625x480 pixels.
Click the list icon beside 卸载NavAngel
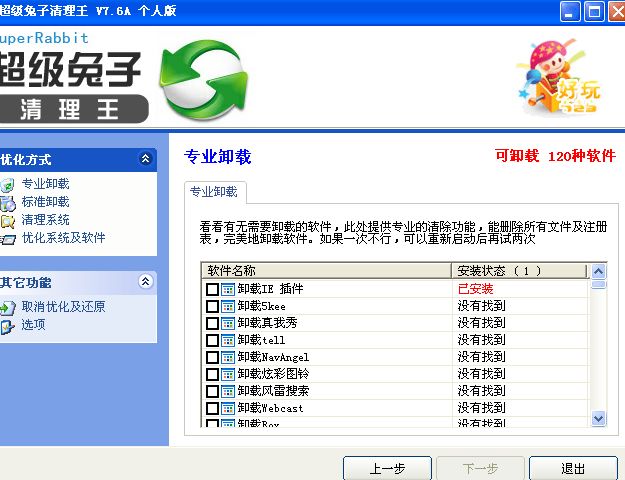(x=228, y=357)
